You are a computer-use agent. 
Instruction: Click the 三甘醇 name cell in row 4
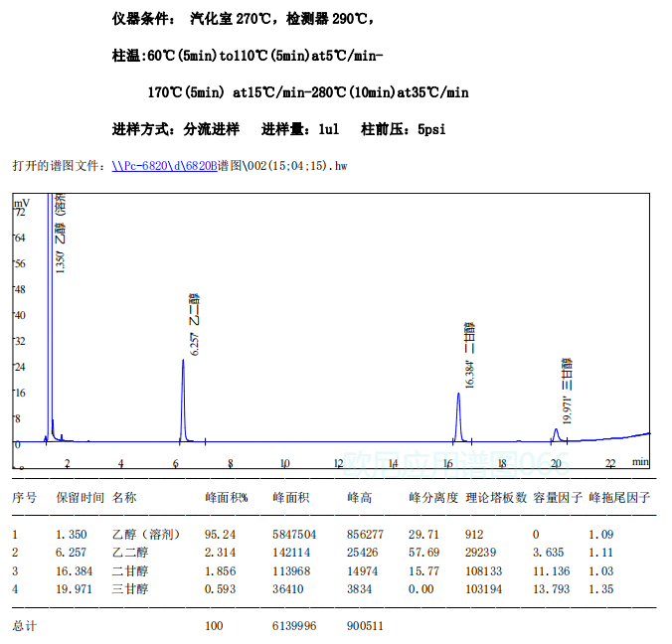[129, 588]
